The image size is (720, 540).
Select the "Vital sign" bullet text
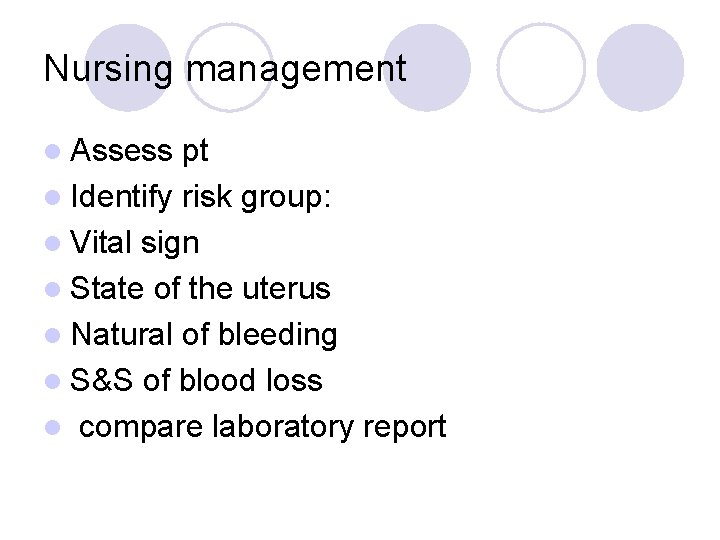coord(135,243)
